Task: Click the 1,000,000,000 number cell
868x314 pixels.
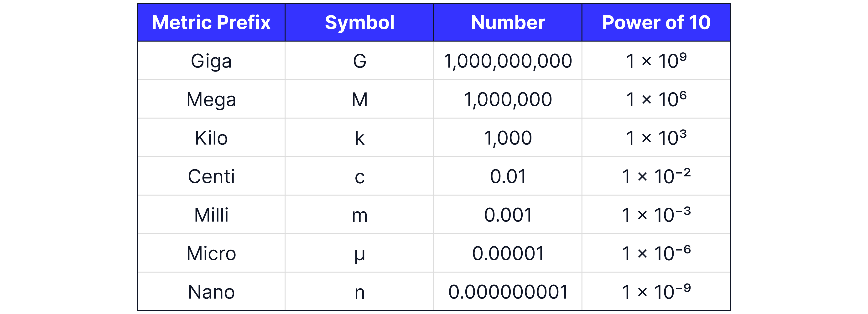Action: 508,61
